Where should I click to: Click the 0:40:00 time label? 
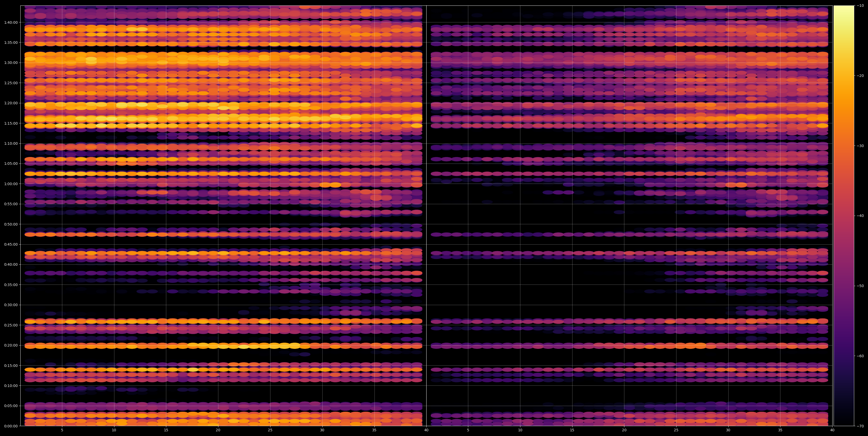[11, 264]
